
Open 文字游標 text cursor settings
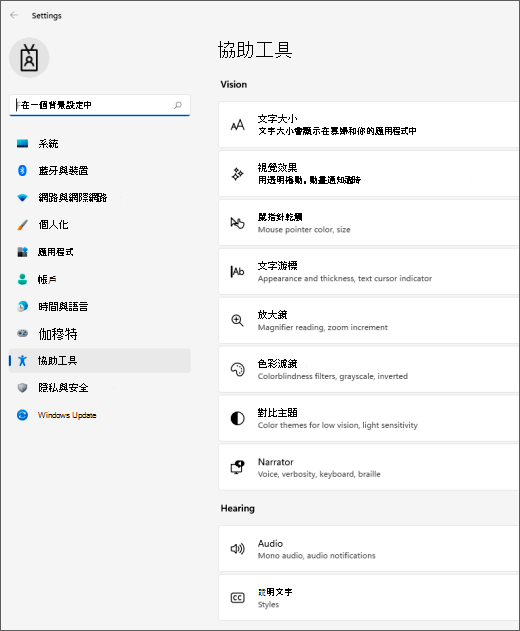click(369, 272)
